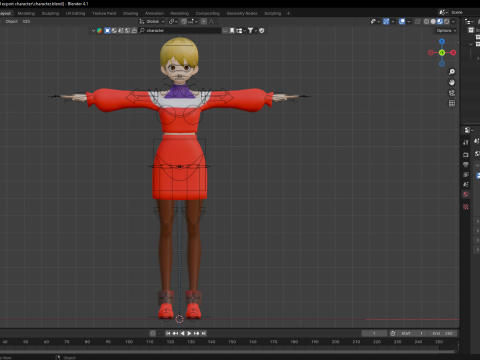Toggle the viewport overlays button

point(402,21)
